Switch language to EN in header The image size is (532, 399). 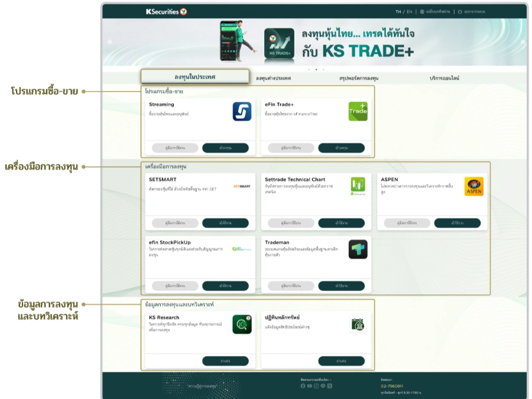click(x=410, y=11)
